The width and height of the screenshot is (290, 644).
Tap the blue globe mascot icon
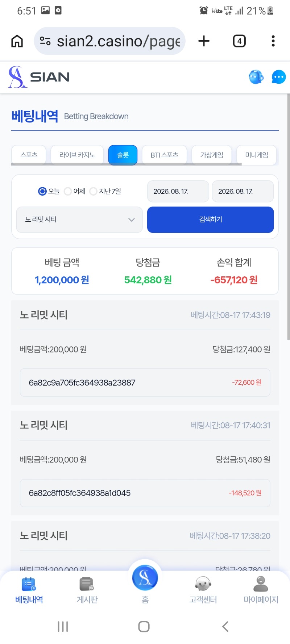point(256,77)
